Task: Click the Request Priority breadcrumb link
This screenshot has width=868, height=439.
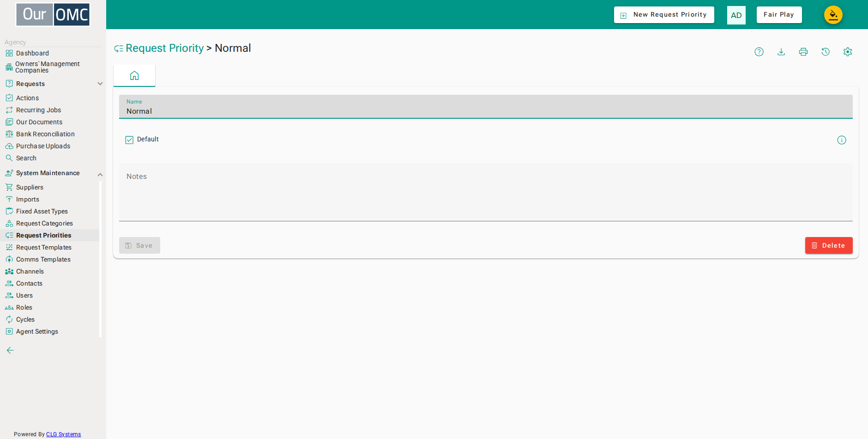Action: 164,48
